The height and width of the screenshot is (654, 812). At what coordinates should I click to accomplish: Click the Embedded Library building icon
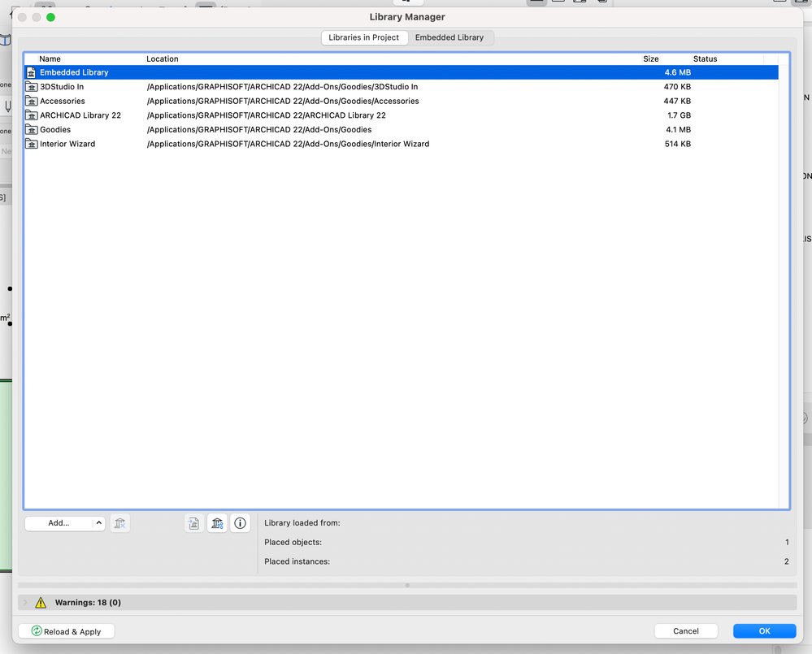point(31,72)
